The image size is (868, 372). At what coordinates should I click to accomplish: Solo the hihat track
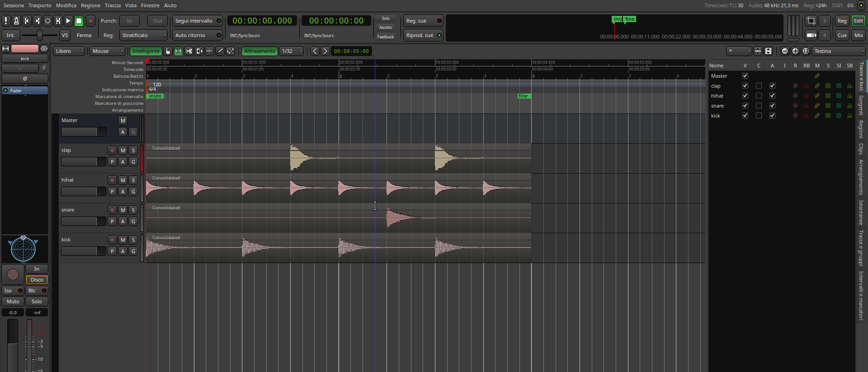(133, 180)
